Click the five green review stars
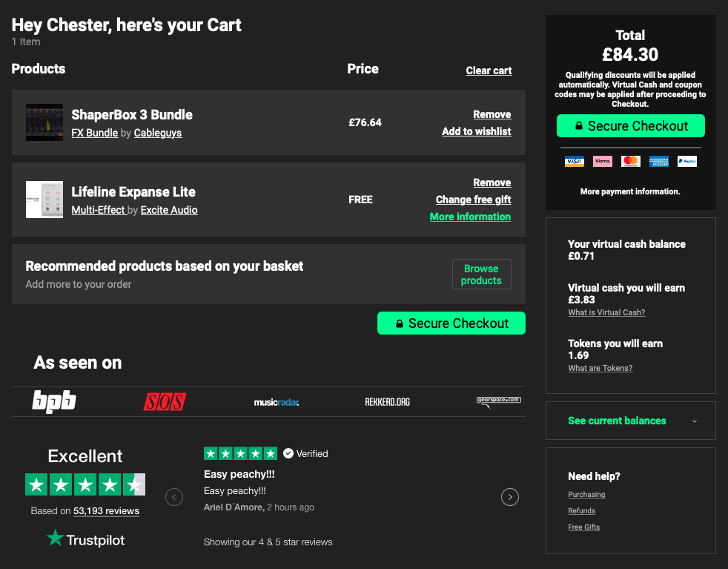Viewport: 728px width, 569px height. pos(240,453)
